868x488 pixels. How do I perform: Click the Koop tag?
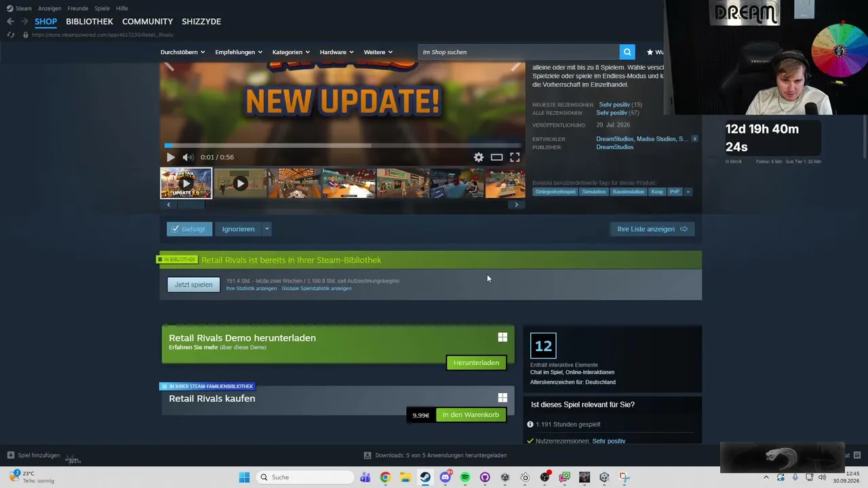click(657, 192)
